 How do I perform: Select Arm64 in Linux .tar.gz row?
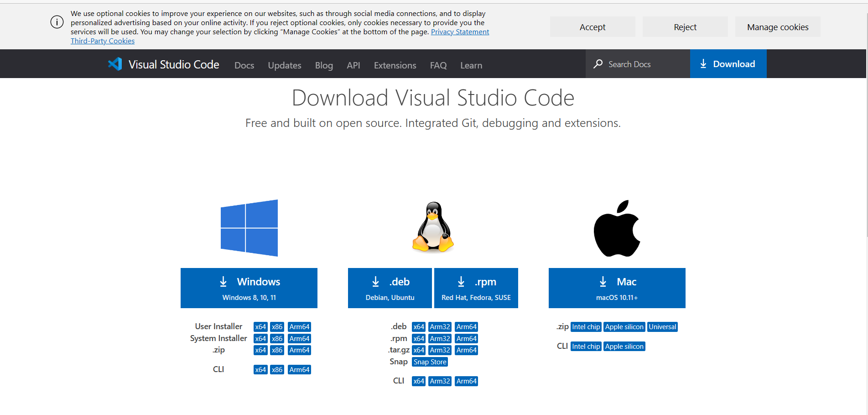point(467,350)
